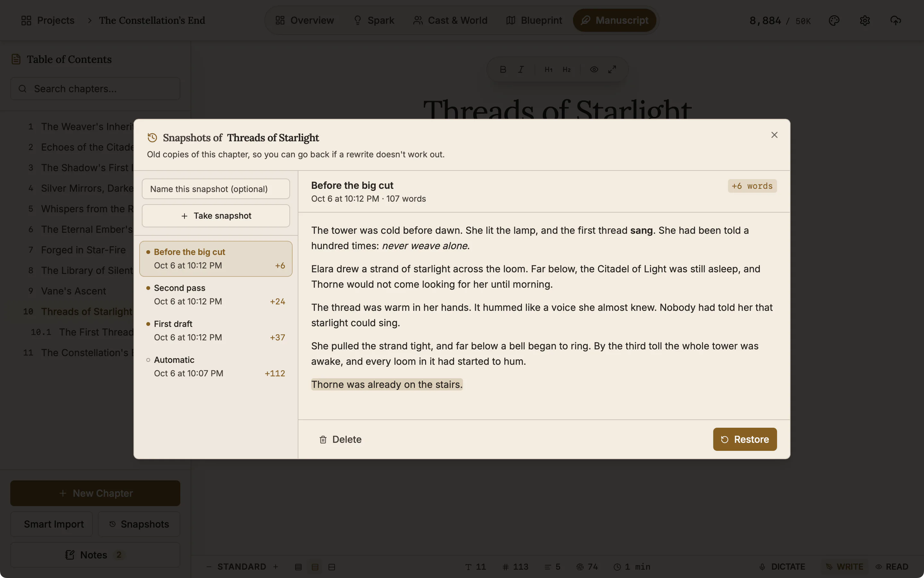The image size is (924, 578).
Task: Apply Heading 1 style
Action: pyautogui.click(x=548, y=70)
